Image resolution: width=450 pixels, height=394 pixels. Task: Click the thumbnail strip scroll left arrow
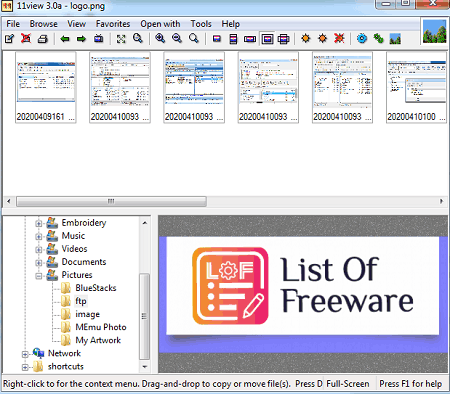click(x=9, y=201)
